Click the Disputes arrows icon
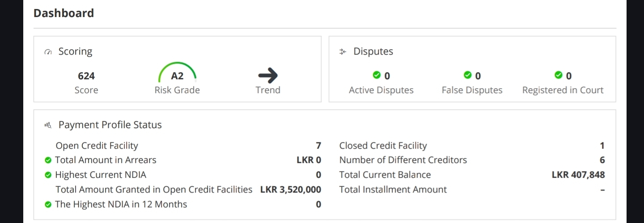 tap(343, 52)
